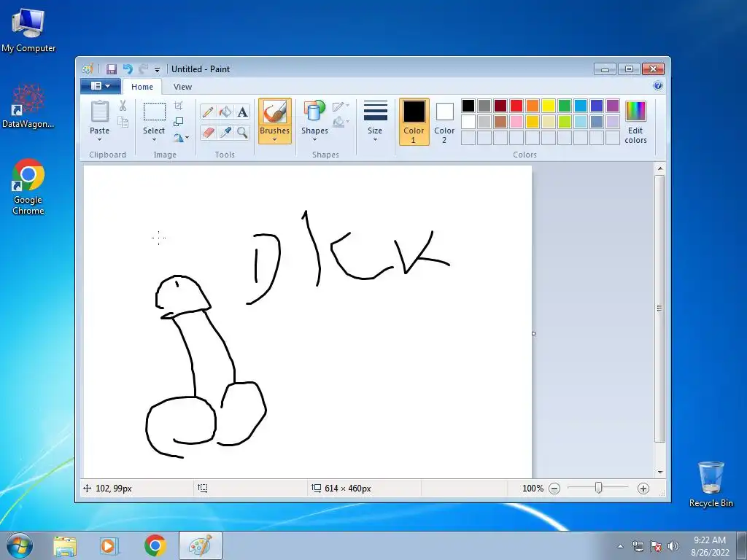Expand the Brushes dropdown arrow
Viewport: 747px width, 560px height.
tap(275, 140)
